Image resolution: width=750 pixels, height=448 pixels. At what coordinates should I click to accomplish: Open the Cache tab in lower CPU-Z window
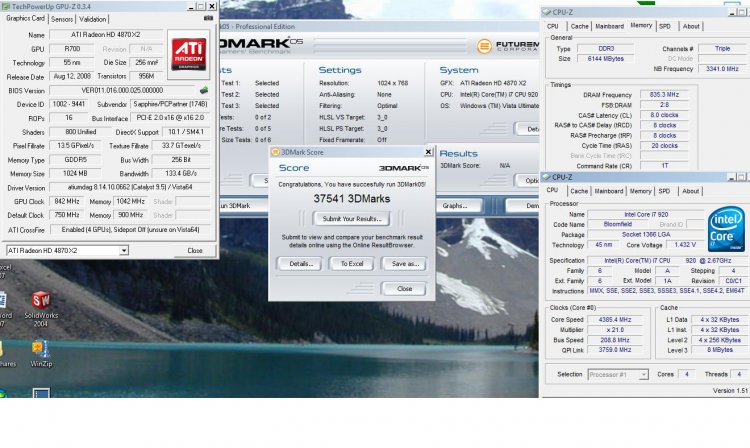click(x=579, y=191)
